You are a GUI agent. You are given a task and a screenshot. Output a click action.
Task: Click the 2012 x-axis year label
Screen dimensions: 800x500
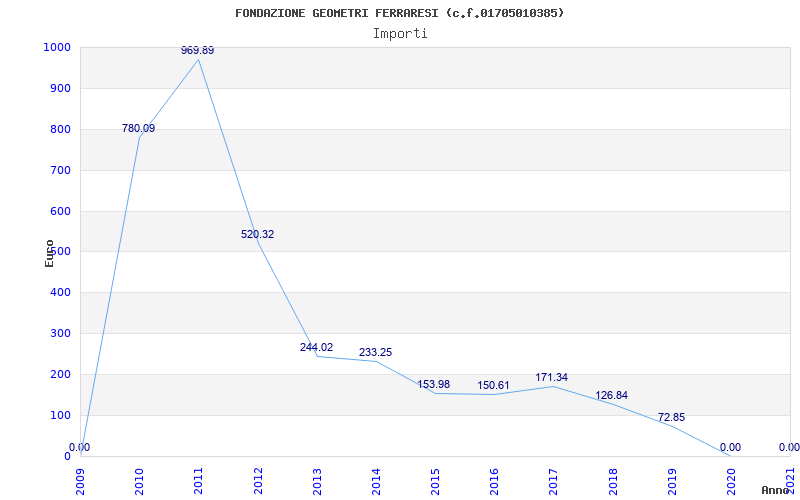tap(258, 481)
